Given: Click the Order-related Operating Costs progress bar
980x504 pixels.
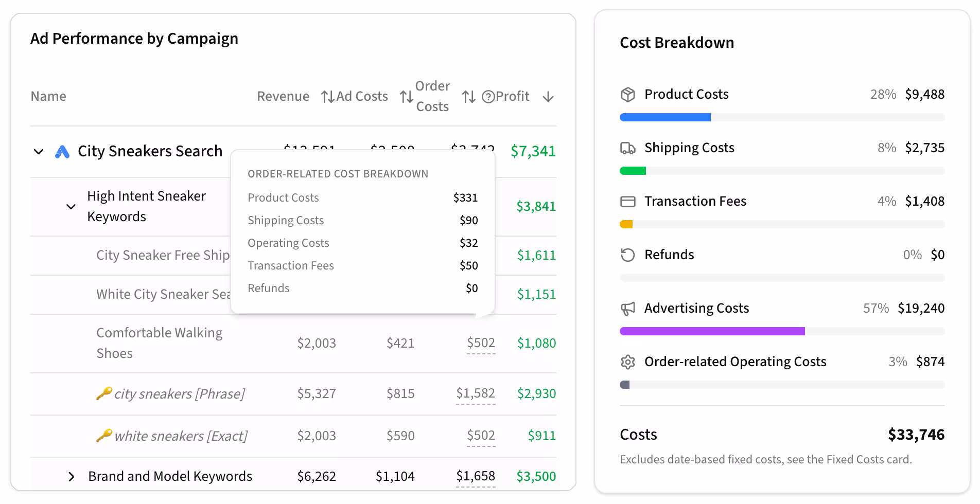Looking at the screenshot, I should (782, 385).
